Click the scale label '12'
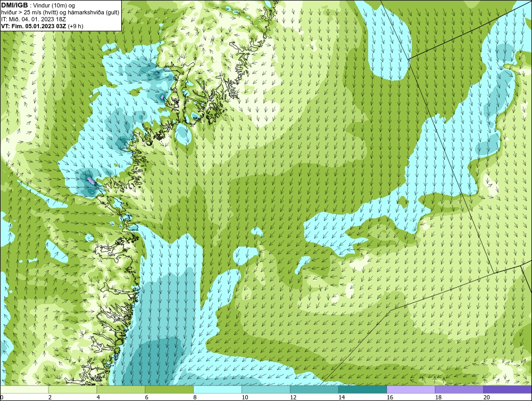Image resolution: width=532 pixels, height=401 pixels. coord(293,397)
